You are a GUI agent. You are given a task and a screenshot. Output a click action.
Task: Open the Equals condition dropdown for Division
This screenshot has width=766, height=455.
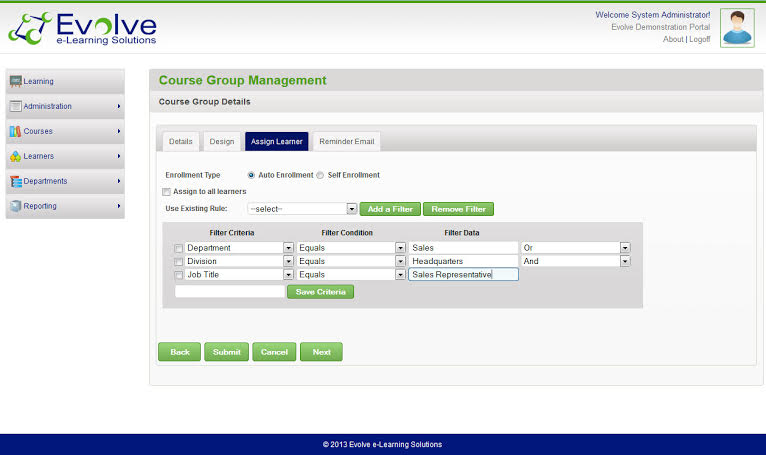pos(351,261)
